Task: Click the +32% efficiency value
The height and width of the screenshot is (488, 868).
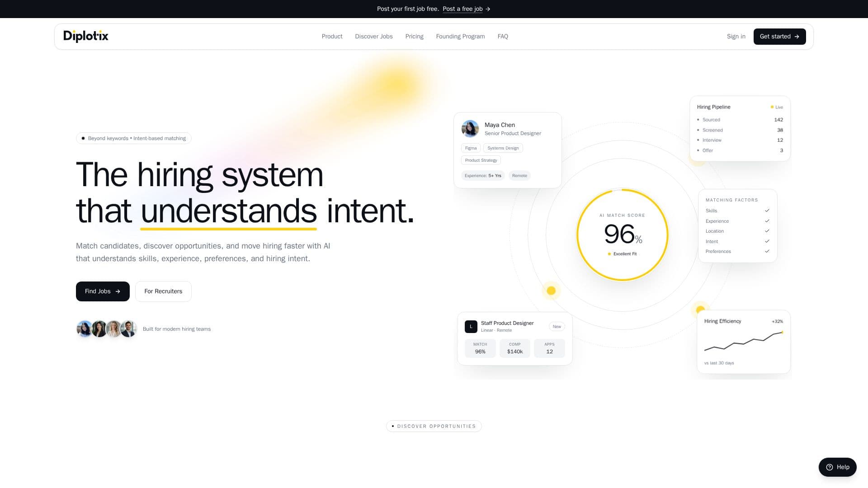Action: [x=777, y=322]
